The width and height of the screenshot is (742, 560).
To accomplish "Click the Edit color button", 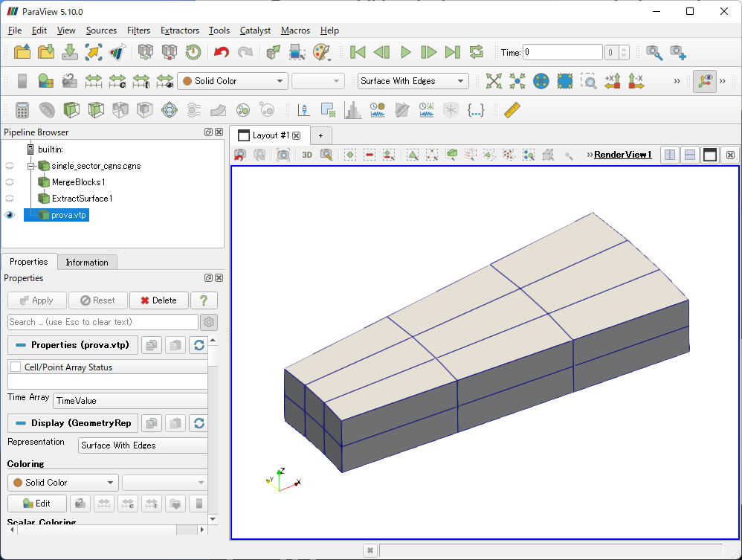I will pyautogui.click(x=37, y=503).
